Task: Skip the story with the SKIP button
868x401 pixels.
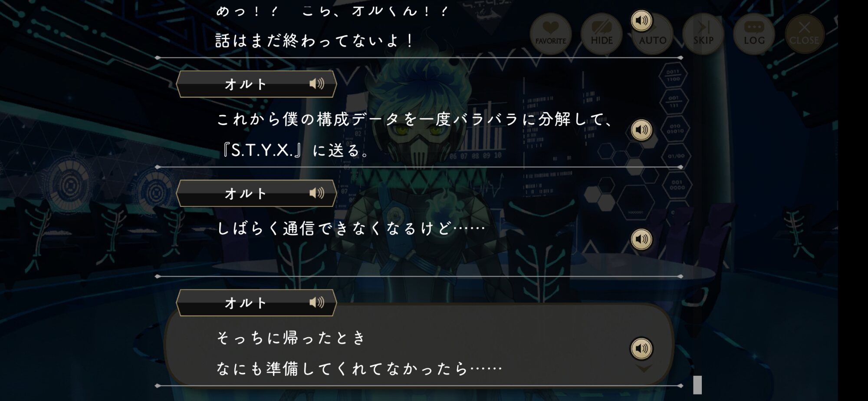Action: [703, 33]
